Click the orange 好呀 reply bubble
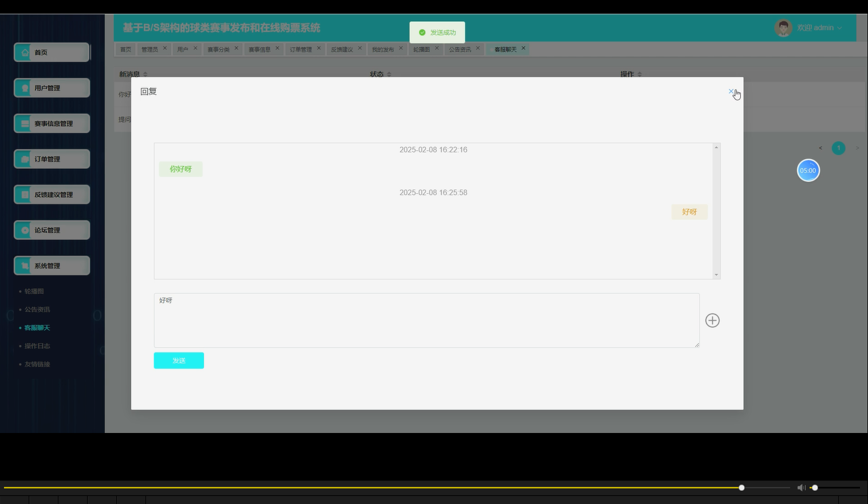 [689, 212]
